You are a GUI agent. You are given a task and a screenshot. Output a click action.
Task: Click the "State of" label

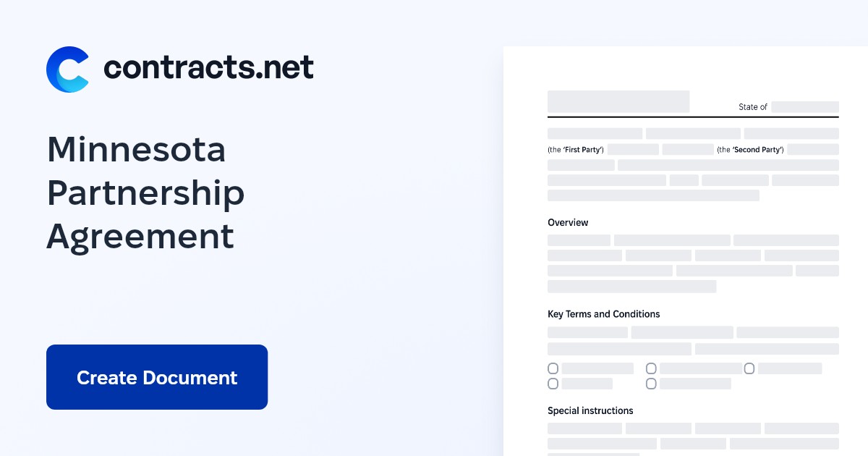pos(752,107)
